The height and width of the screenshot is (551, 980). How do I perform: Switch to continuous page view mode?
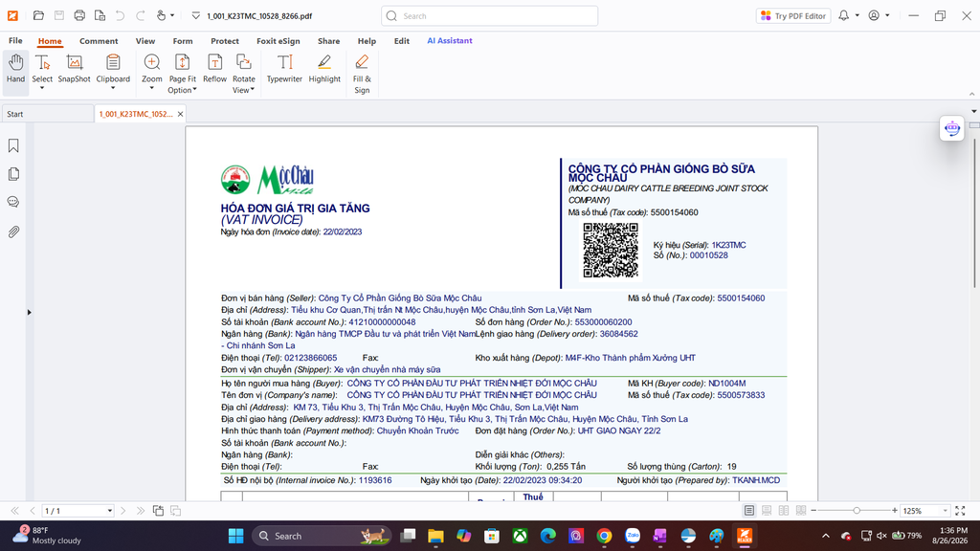coord(767,511)
